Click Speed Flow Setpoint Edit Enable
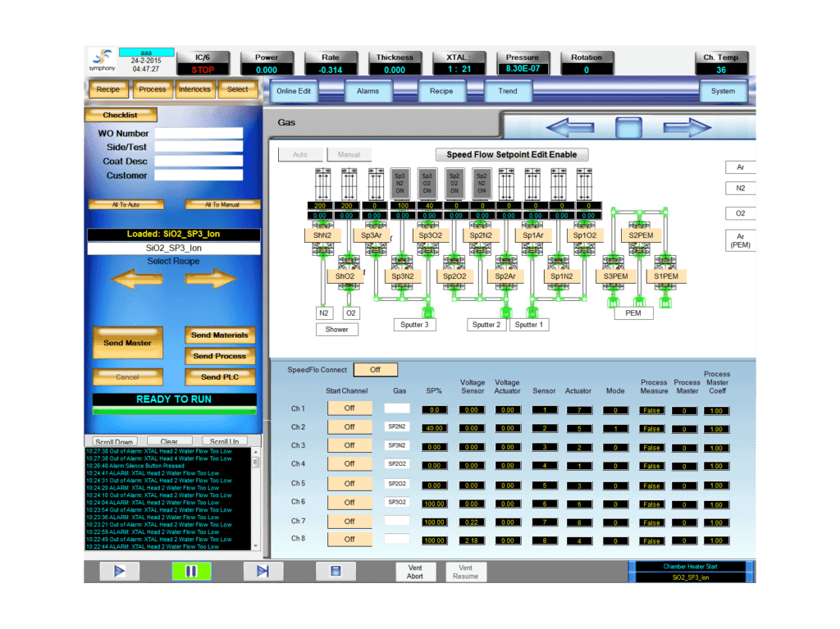840x629 pixels. [511, 154]
